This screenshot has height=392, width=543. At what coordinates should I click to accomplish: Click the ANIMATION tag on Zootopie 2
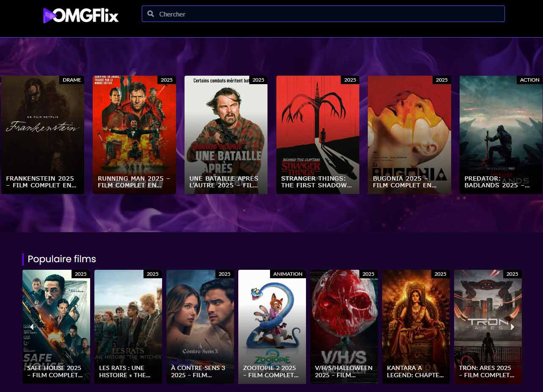(x=288, y=274)
